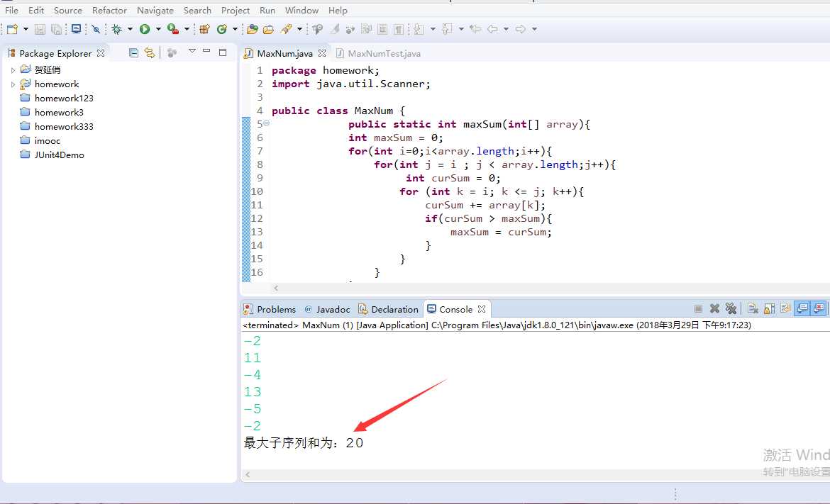Toggle Console Word Wrap icon
This screenshot has width=830, height=504.
(x=785, y=308)
